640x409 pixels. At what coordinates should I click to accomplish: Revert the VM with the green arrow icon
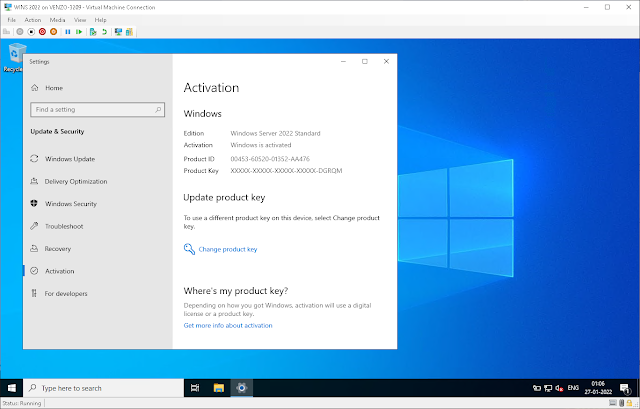click(104, 32)
